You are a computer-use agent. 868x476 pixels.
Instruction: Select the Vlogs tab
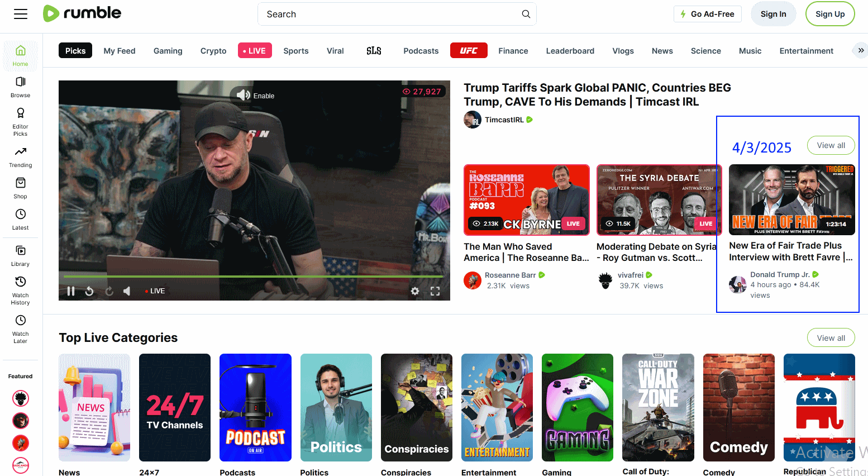tap(623, 51)
